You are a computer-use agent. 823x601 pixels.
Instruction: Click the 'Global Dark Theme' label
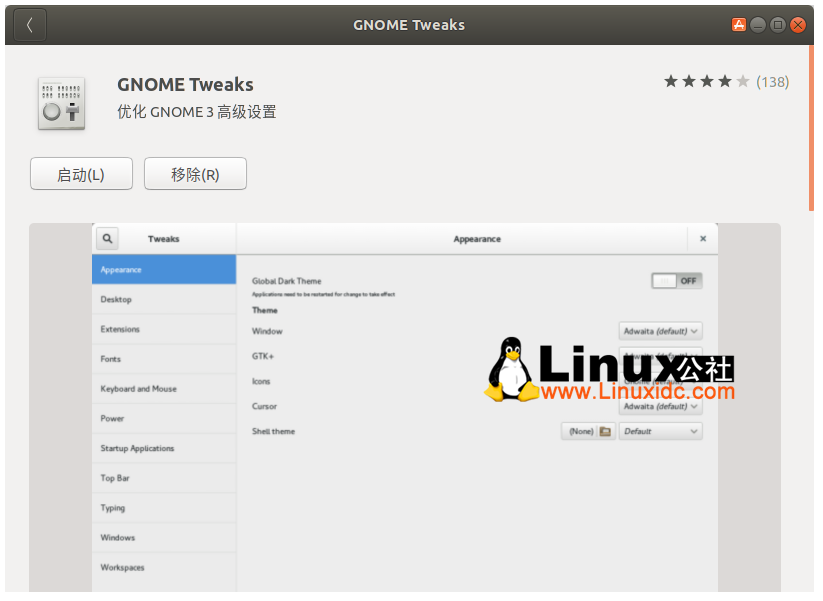tap(287, 281)
